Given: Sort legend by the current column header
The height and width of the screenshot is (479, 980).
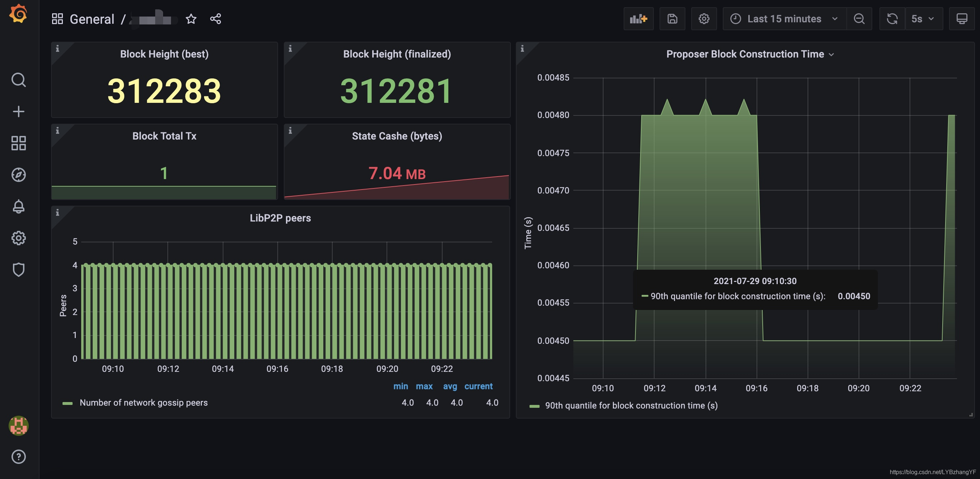Looking at the screenshot, I should (x=478, y=386).
